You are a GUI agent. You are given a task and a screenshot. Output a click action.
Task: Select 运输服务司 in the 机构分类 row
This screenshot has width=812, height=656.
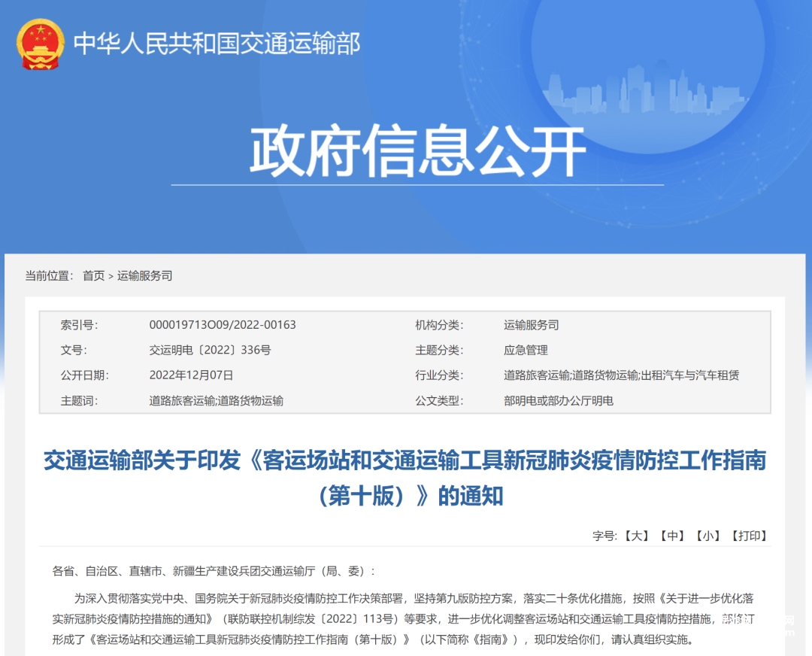[x=532, y=325]
